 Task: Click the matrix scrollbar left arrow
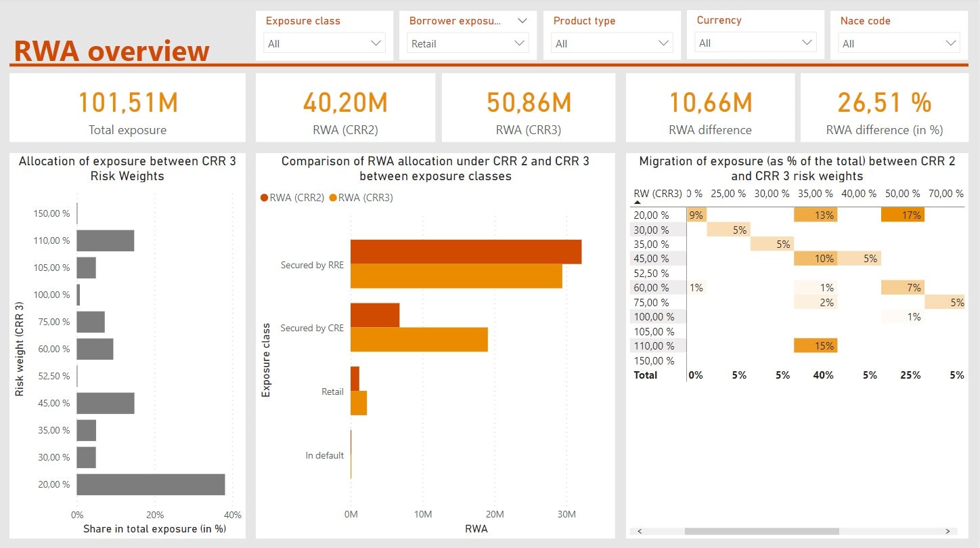[x=639, y=532]
